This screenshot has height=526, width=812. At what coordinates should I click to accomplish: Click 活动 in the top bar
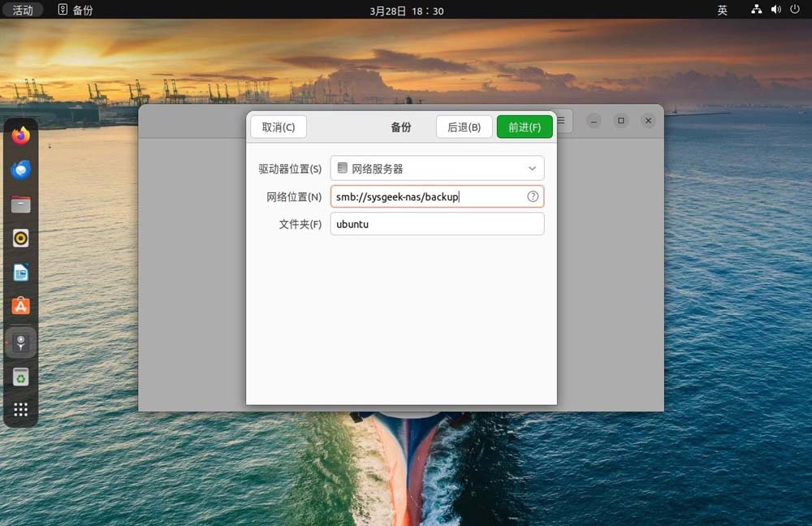click(x=23, y=11)
